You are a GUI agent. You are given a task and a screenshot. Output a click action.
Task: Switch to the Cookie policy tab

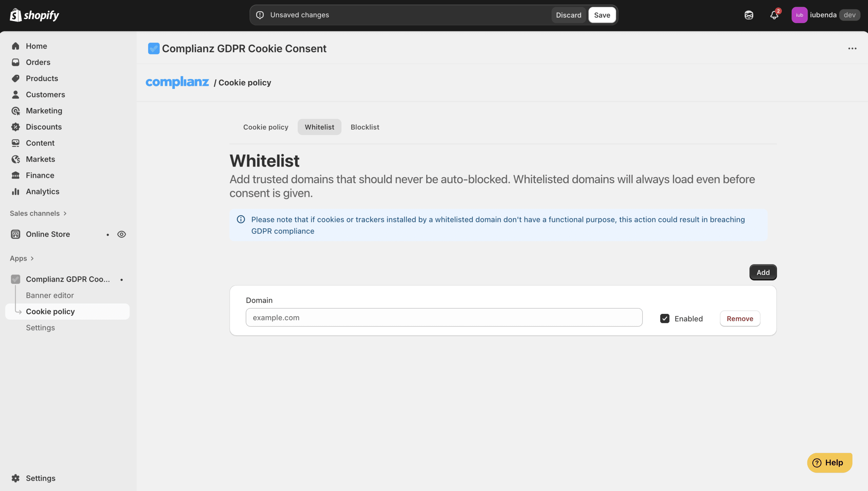tap(265, 127)
